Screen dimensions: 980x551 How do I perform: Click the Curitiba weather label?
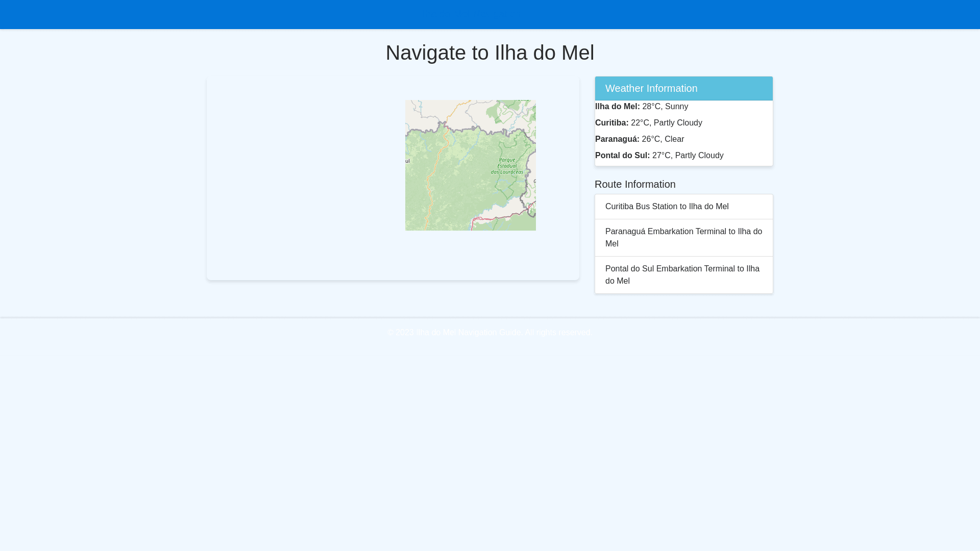(x=611, y=123)
